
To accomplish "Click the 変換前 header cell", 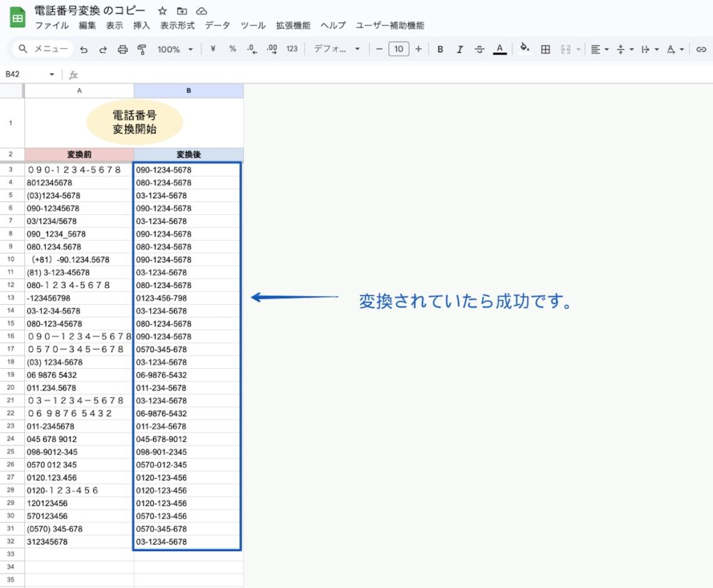I will tap(79, 154).
